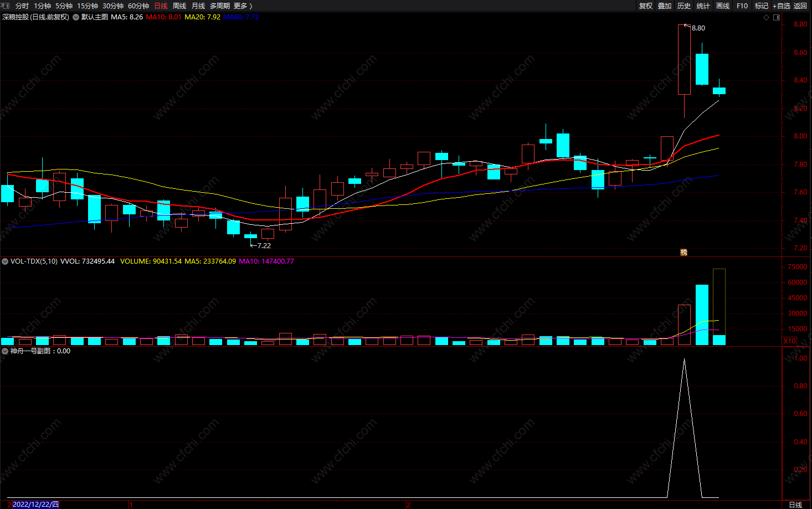Click the collapse panel icon at top-left

click(6, 6)
